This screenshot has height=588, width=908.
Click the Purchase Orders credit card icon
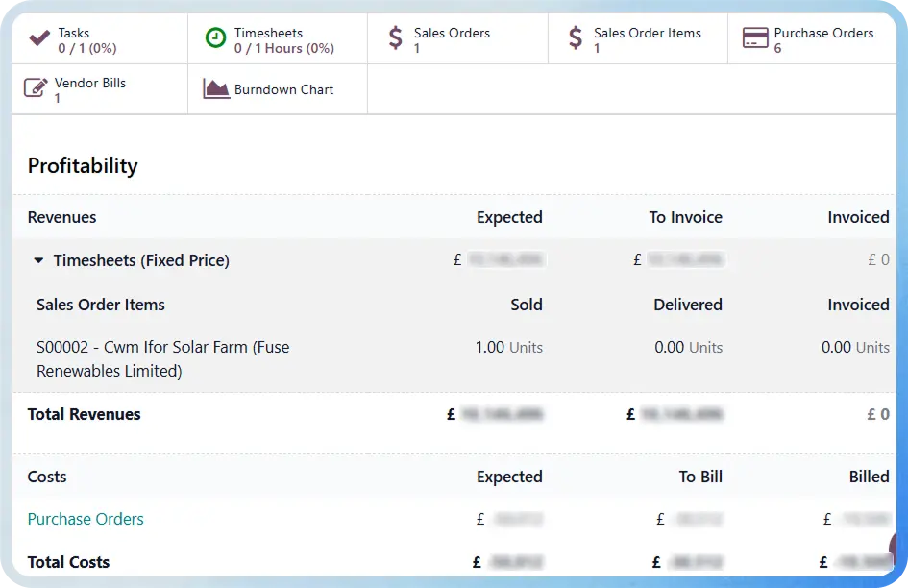tap(755, 38)
